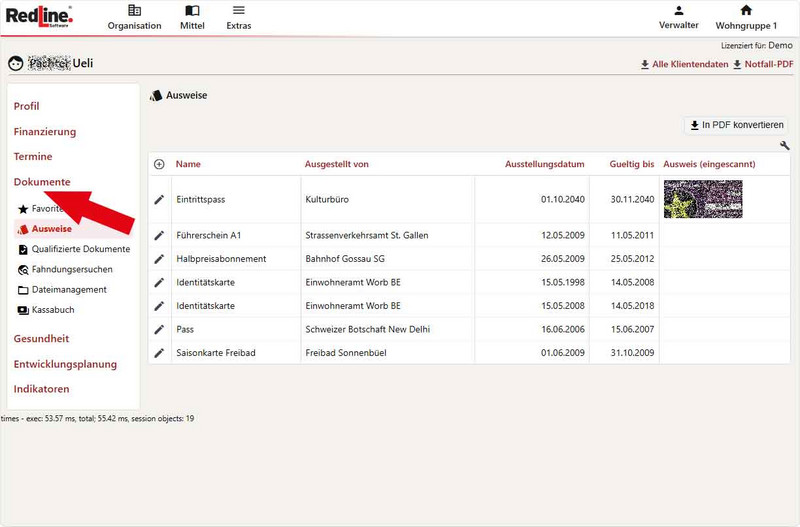Edit the Halbpreisabonnement entry via pencil icon
The height and width of the screenshot is (527, 800).
coord(159,259)
